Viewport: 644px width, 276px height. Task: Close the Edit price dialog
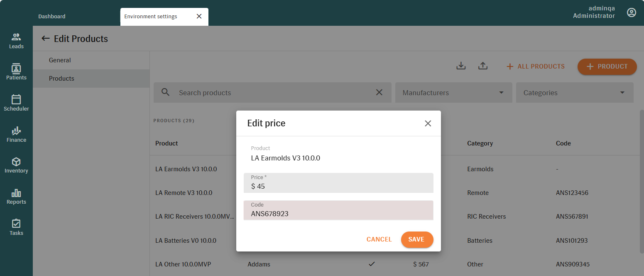click(x=428, y=123)
